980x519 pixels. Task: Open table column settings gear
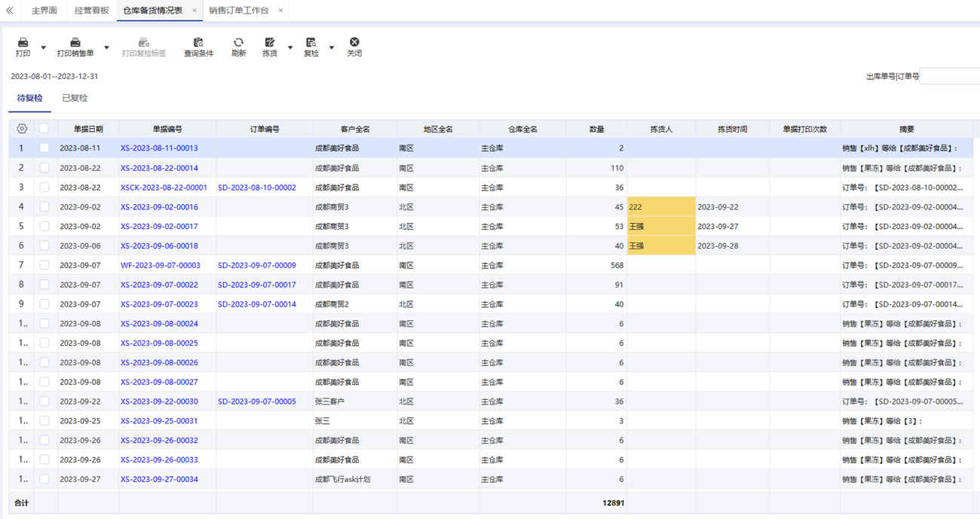(x=22, y=129)
